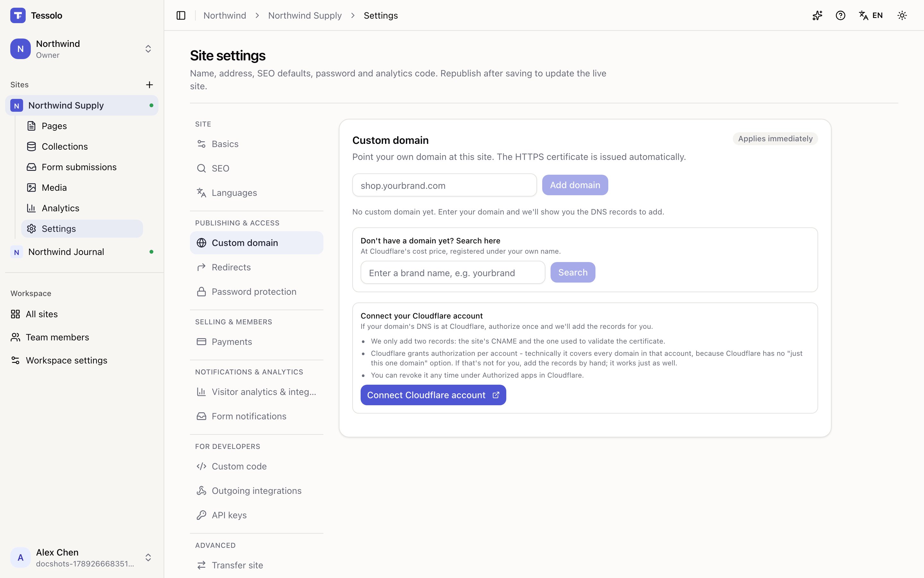Open Form submissions in the sidebar
The height and width of the screenshot is (578, 924).
[x=82, y=167]
